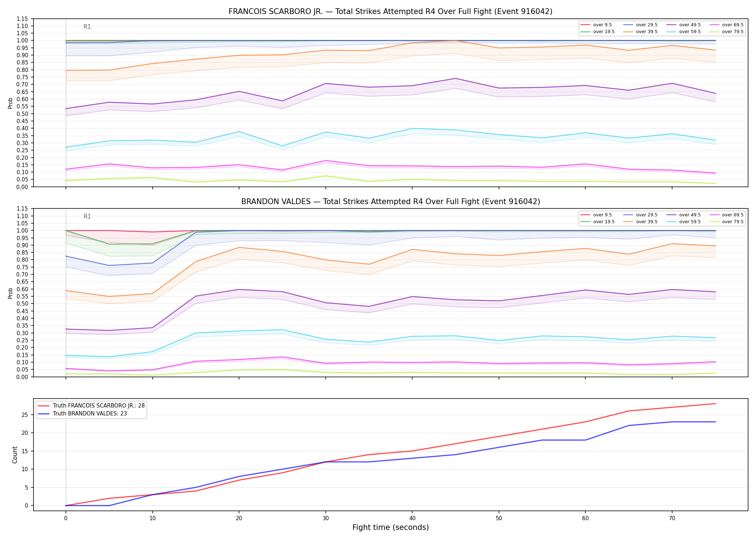This screenshot has width=756, height=540.
Task: Click blue line sample beside Truth BRANDON VALDES
Action: [x=44, y=414]
